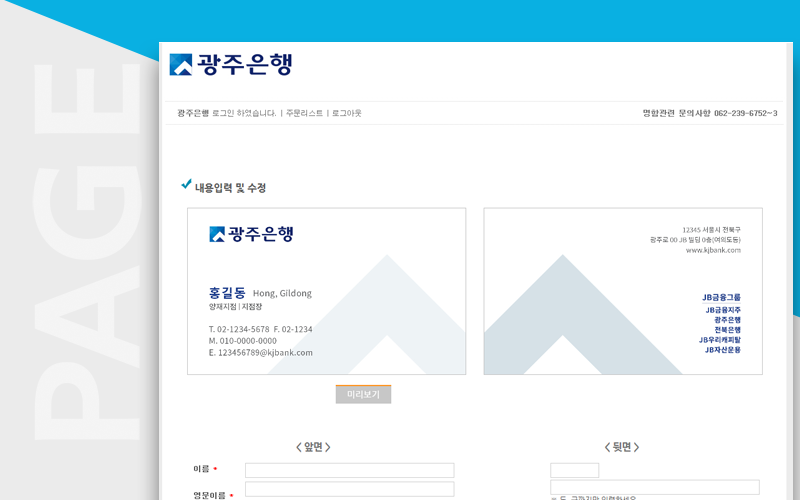Viewport: 800px width, 500px height.
Task: Click the 뒷면 section label
Action: [622, 447]
